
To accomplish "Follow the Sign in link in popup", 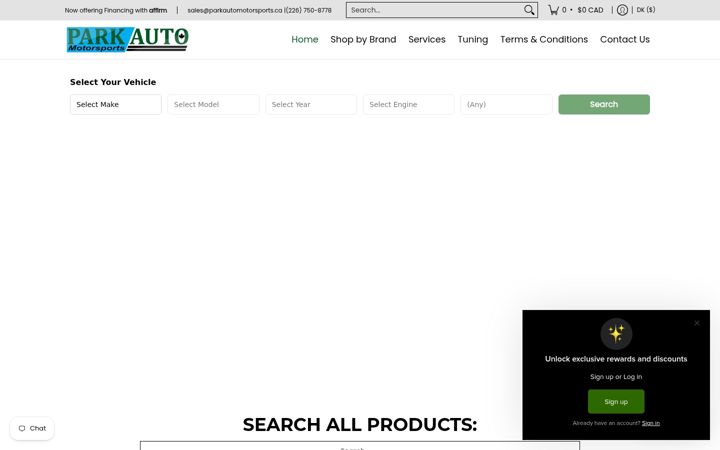I will pos(651,423).
